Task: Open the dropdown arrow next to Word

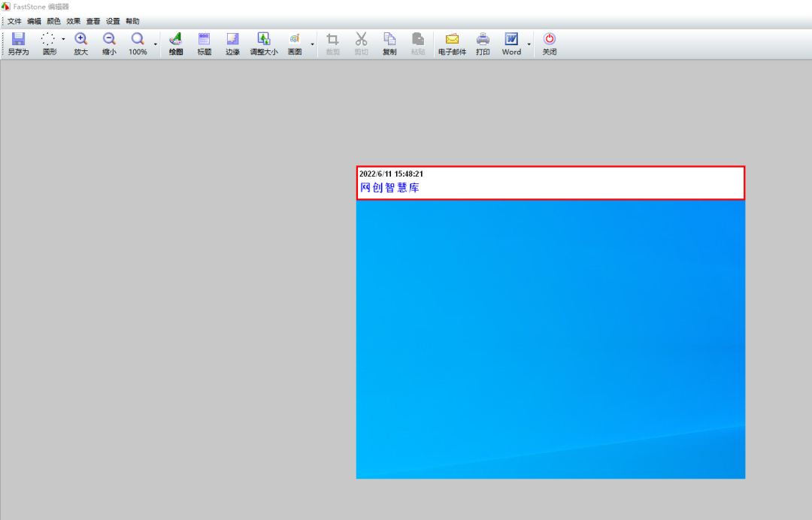Action: [529, 44]
